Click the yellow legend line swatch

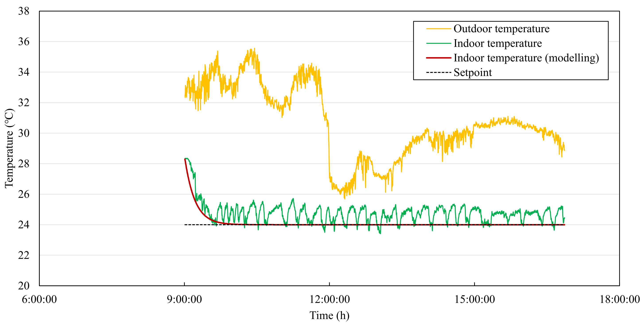point(438,29)
